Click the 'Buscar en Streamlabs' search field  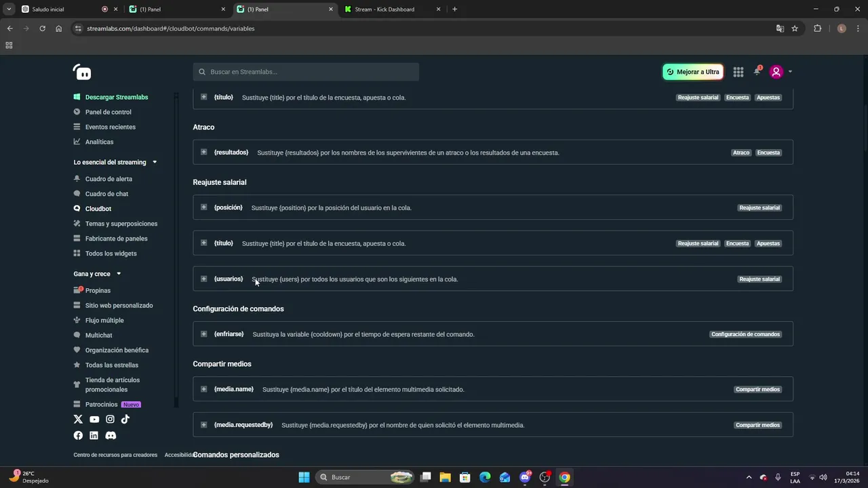(x=306, y=72)
